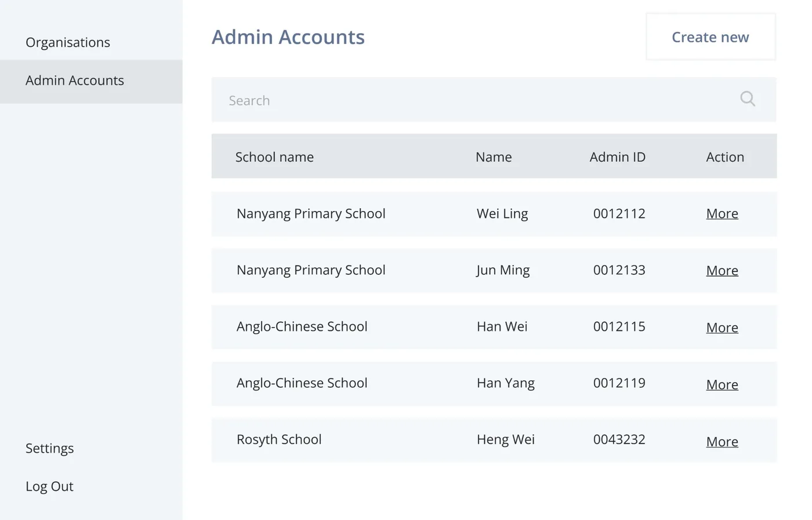The height and width of the screenshot is (520, 812).
Task: Click admin ID 0012115
Action: (619, 326)
